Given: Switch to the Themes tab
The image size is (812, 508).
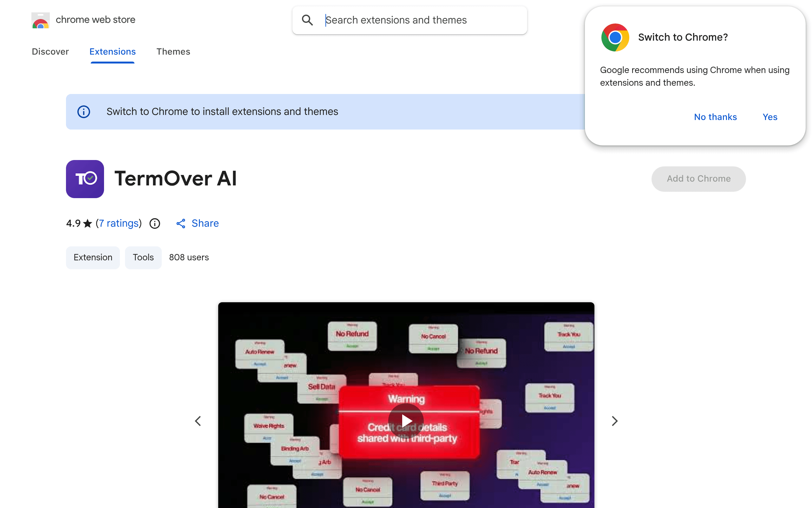Looking at the screenshot, I should pos(173,51).
